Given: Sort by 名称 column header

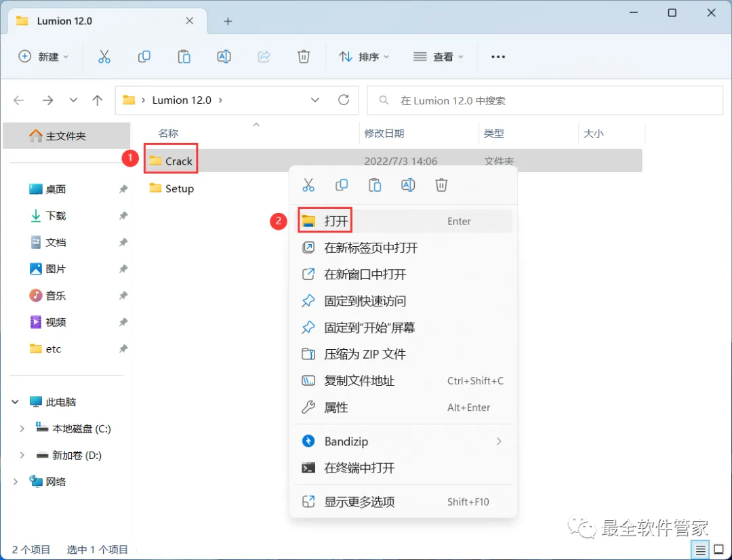Looking at the screenshot, I should point(168,134).
